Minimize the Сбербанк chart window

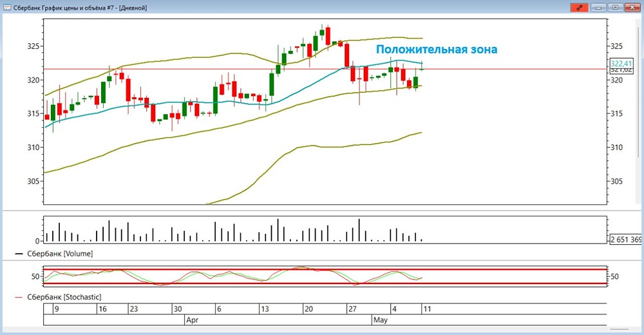598,7
